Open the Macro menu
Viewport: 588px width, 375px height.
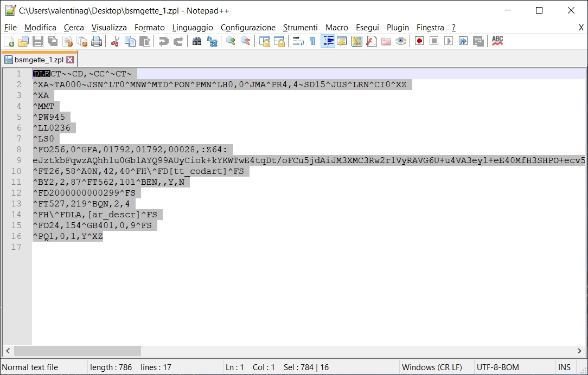pos(337,27)
